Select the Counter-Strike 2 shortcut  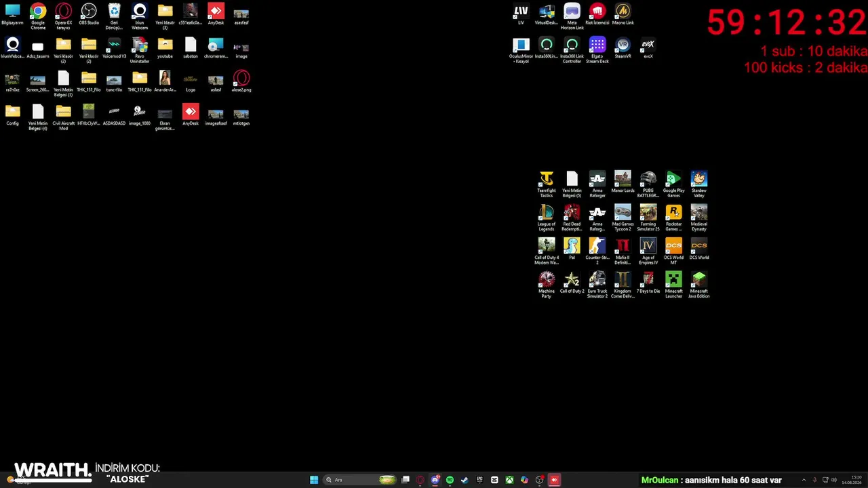tap(597, 251)
